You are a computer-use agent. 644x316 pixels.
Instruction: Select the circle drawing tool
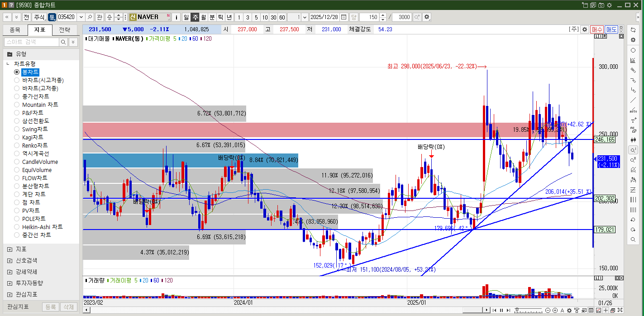633,50
